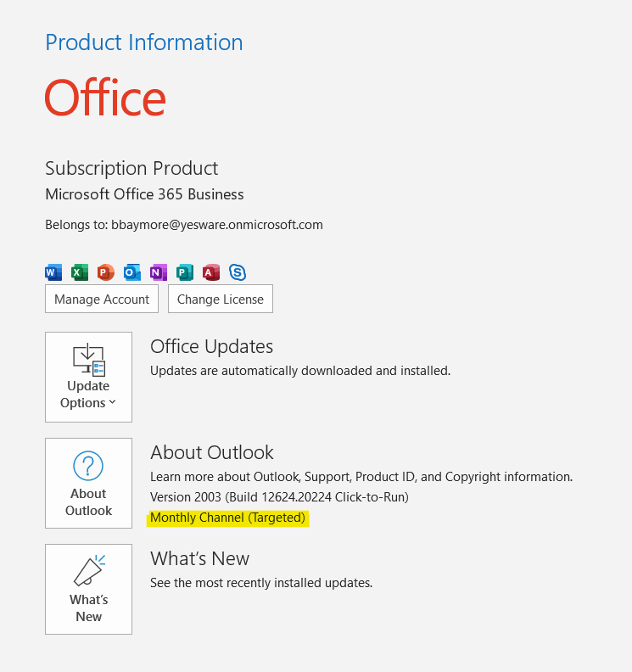The height and width of the screenshot is (672, 632).
Task: Click the What's New section heading
Action: 199,558
